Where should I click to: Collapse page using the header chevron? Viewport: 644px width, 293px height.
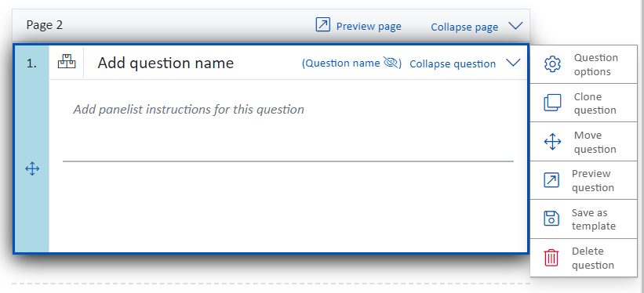[x=515, y=26]
